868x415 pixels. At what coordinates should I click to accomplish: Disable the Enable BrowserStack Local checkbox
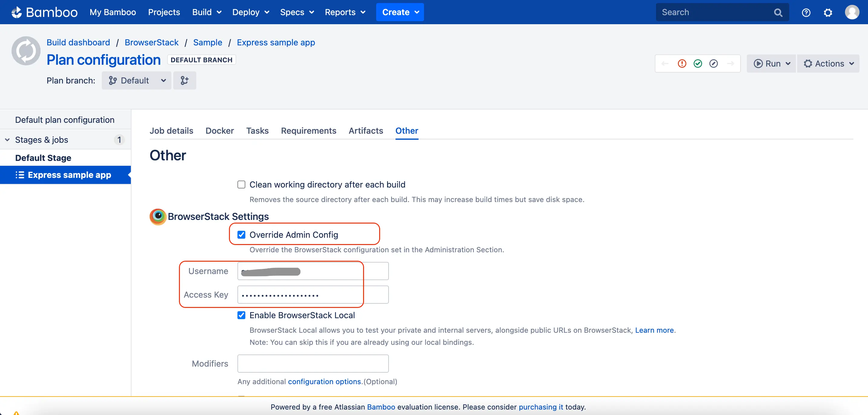[241, 315]
